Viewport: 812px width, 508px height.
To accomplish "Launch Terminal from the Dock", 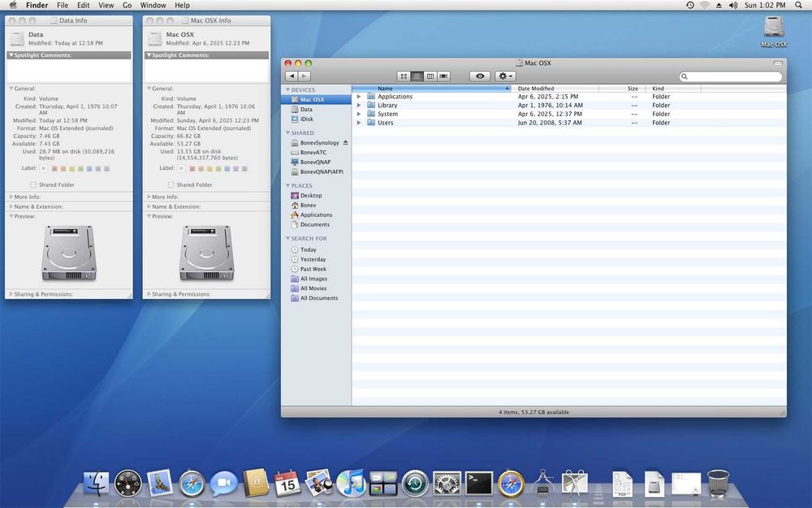I will tap(479, 483).
